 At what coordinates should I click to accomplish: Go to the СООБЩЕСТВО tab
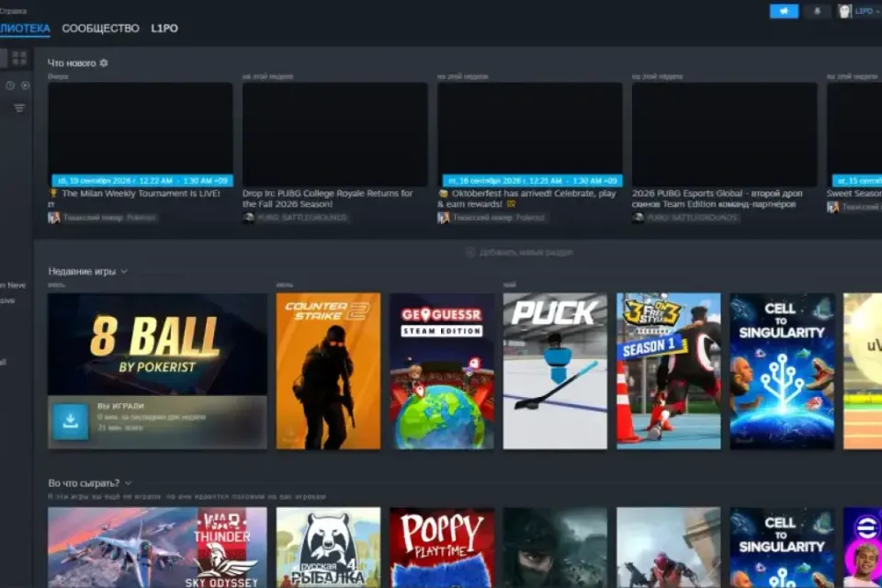(101, 28)
